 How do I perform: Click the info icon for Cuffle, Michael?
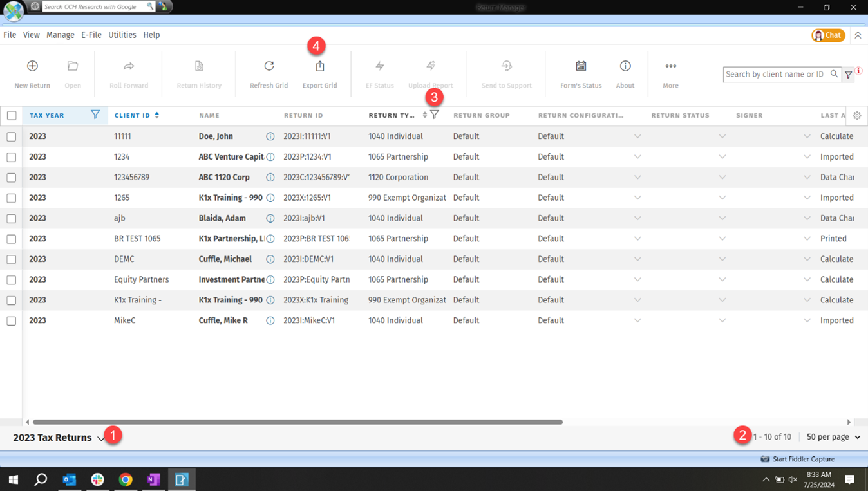(x=270, y=259)
